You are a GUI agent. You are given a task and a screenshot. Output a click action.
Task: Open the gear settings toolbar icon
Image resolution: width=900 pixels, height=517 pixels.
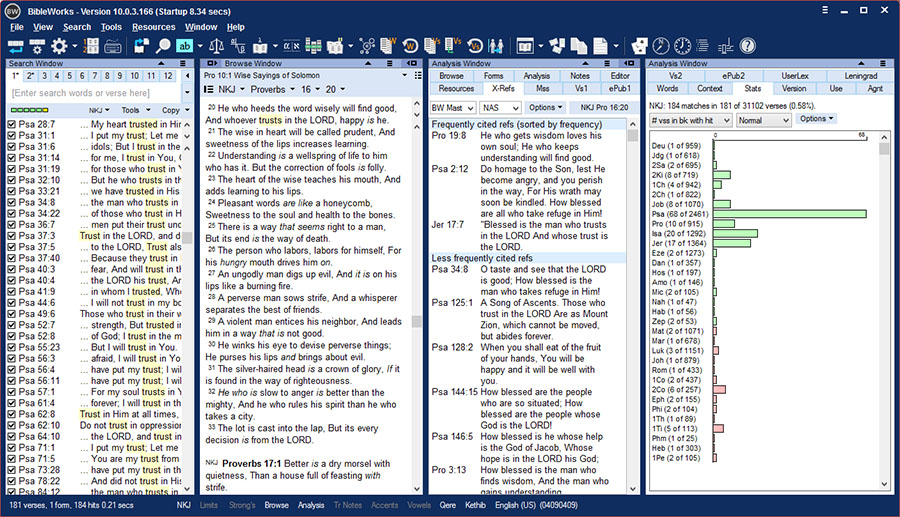coord(59,46)
